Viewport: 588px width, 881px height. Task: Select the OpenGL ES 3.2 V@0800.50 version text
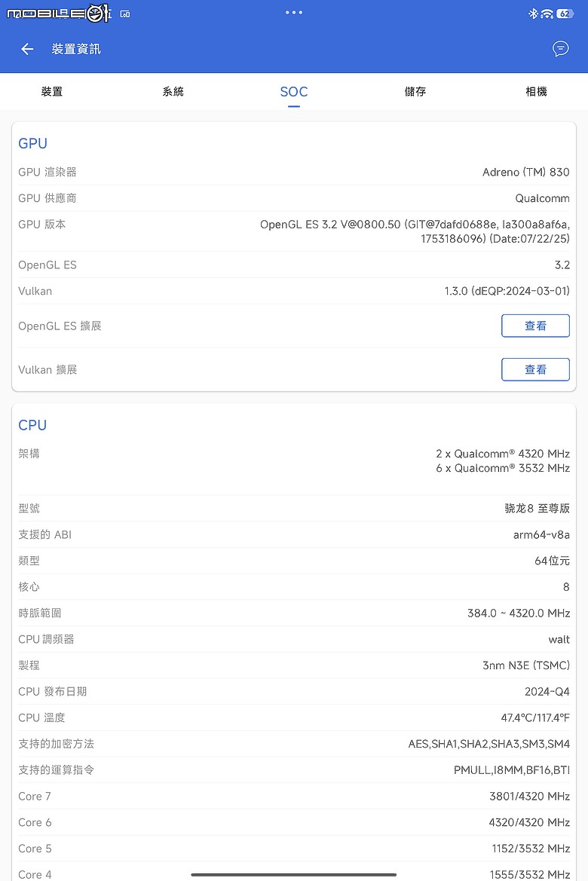[415, 231]
